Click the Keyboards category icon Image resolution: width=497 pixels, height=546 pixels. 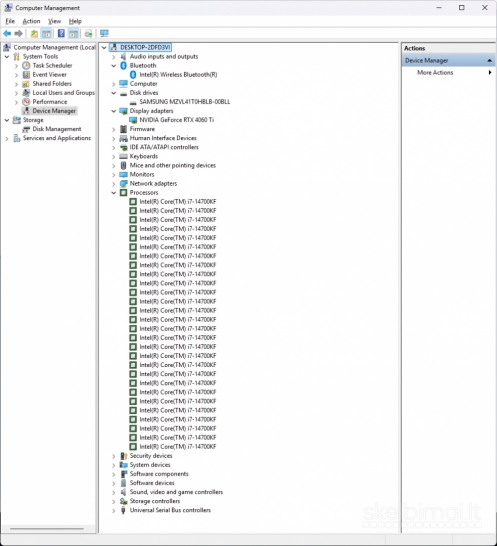tap(123, 156)
